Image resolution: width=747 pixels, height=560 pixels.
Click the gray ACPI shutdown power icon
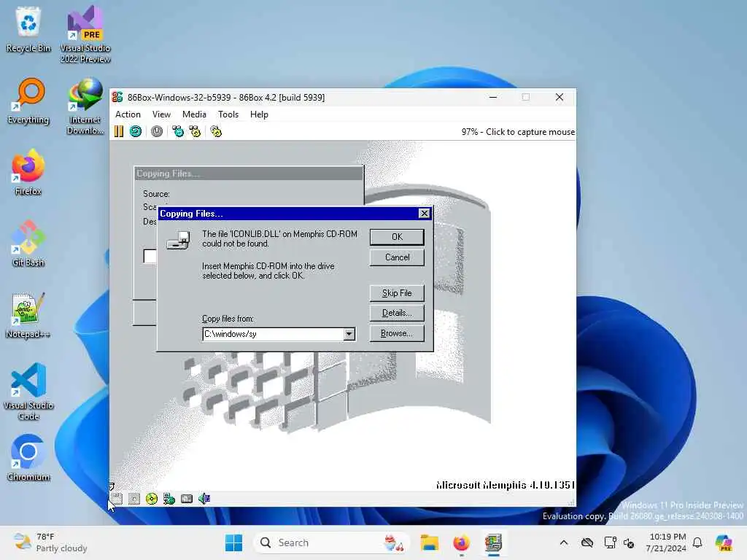[157, 131]
